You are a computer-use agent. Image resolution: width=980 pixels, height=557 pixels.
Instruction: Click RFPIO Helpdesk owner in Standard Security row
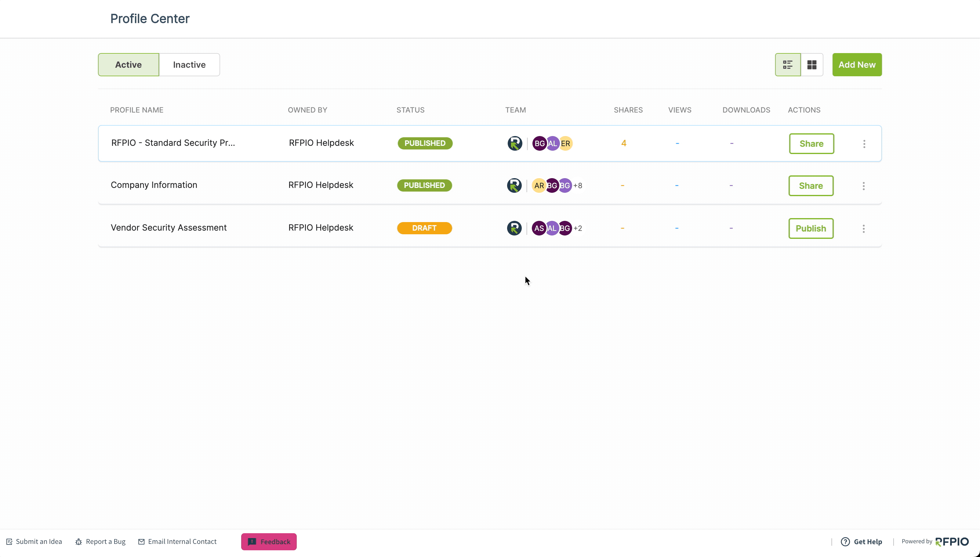[x=321, y=143]
